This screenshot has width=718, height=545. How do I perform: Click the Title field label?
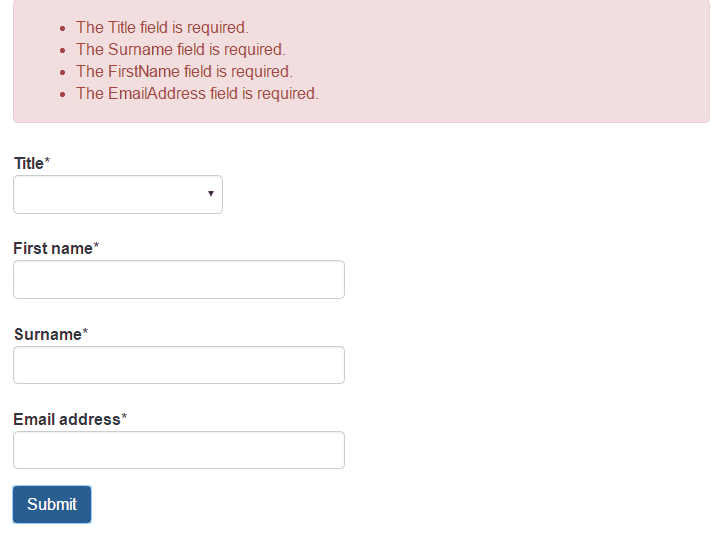point(28,163)
